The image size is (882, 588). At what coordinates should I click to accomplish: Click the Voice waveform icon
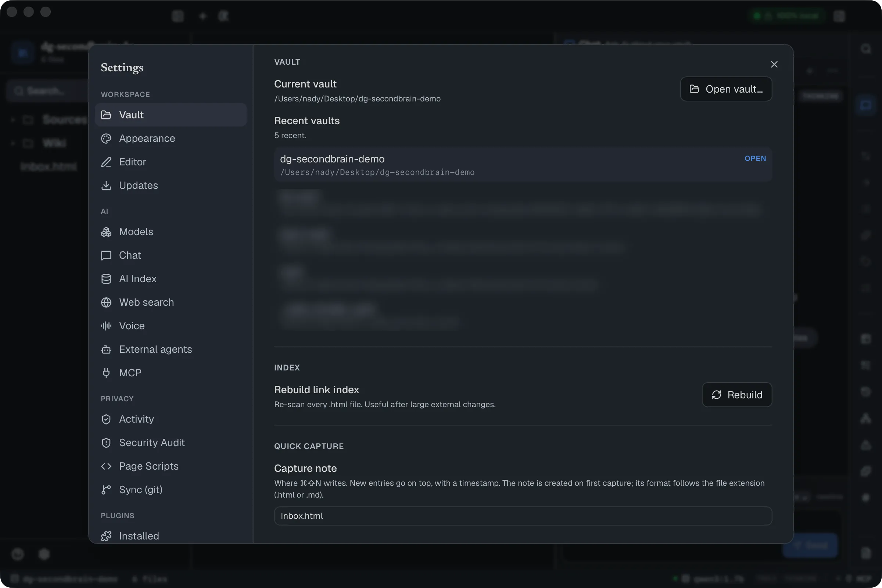pyautogui.click(x=106, y=326)
